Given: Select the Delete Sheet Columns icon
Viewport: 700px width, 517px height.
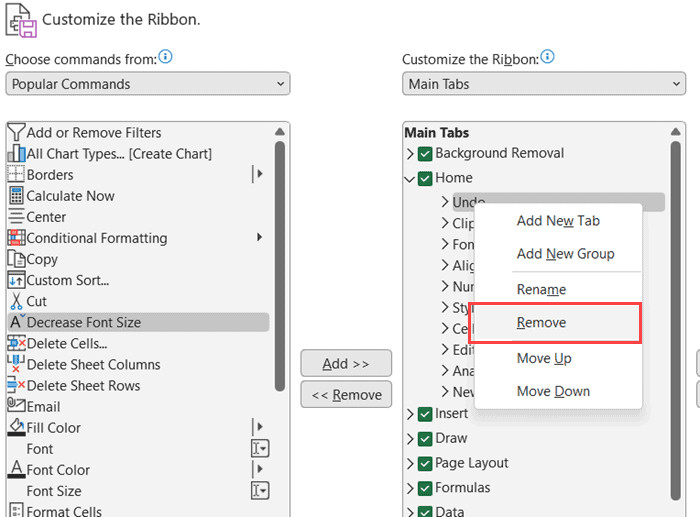Looking at the screenshot, I should click(15, 364).
